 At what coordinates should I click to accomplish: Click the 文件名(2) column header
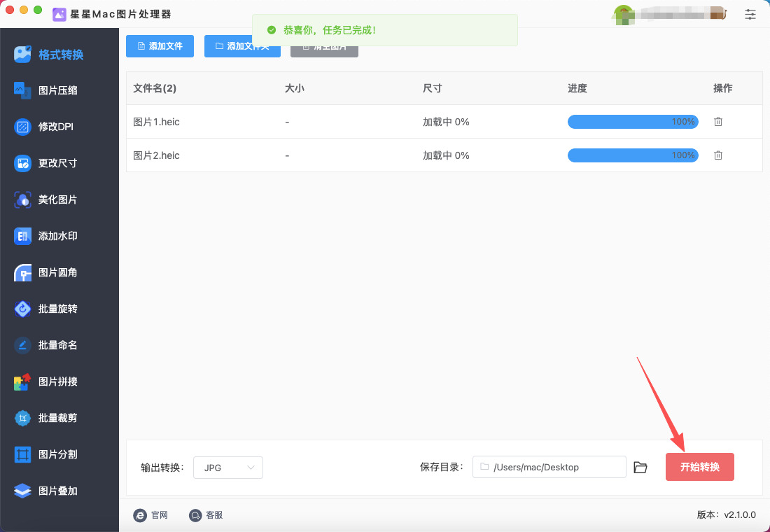pos(155,88)
